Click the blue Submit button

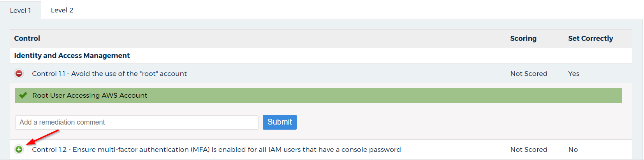click(280, 122)
